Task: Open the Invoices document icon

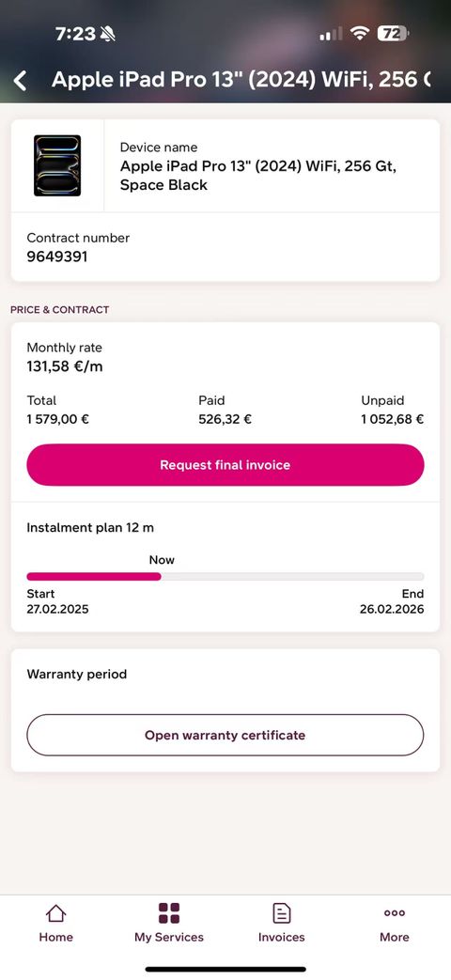Action: pyautogui.click(x=282, y=913)
